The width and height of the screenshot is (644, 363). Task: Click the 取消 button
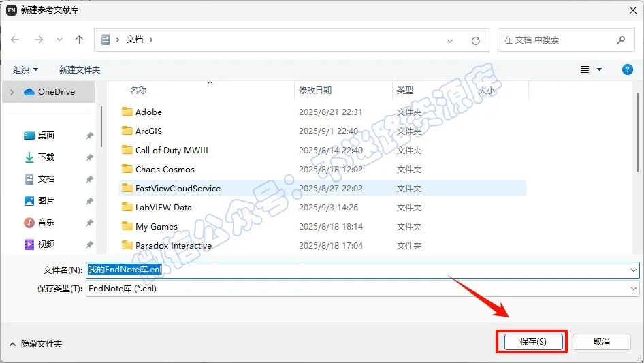[602, 342]
